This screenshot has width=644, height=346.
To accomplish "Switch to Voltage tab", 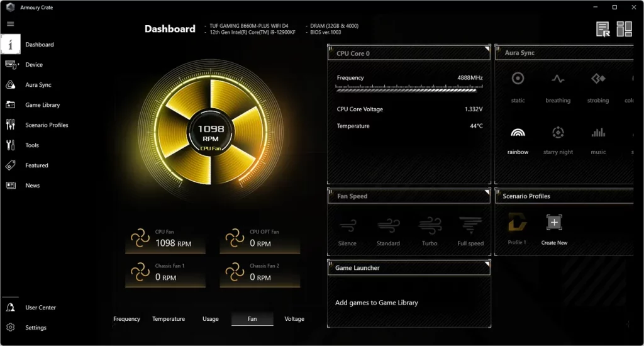I will tap(294, 319).
